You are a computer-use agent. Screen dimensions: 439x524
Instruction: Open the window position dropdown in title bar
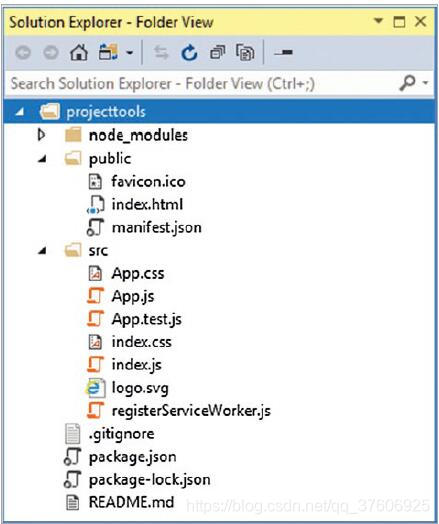[x=378, y=21]
